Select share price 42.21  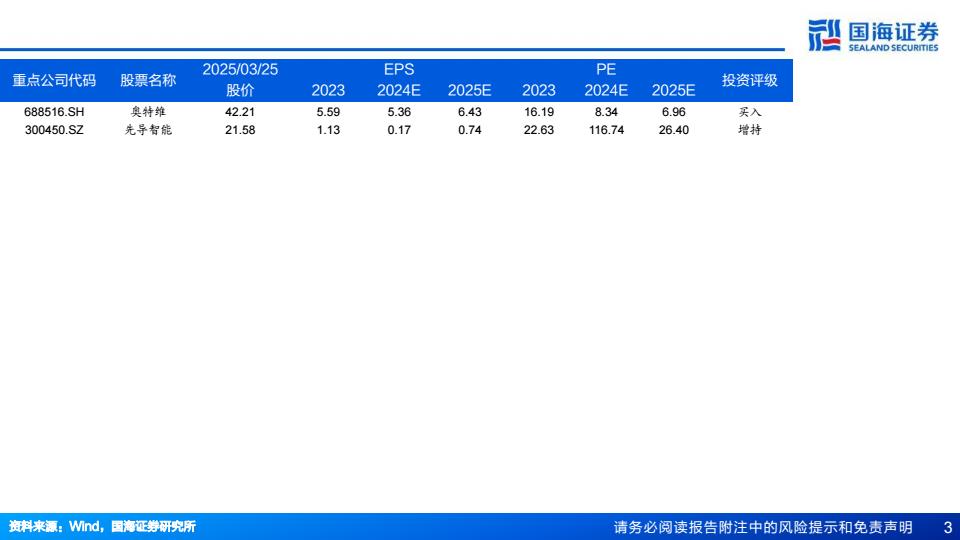tap(240, 112)
